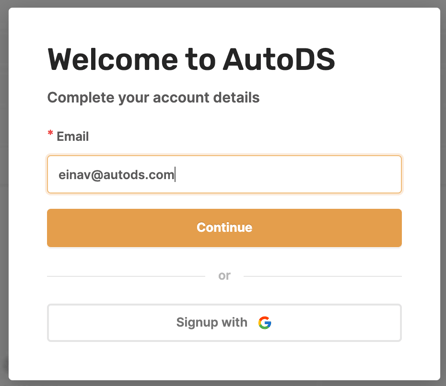Click the word 'AutoDS' in the title

(279, 60)
